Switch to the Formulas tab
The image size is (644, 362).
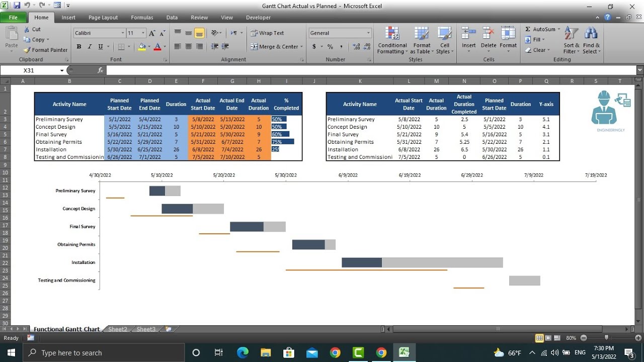142,18
